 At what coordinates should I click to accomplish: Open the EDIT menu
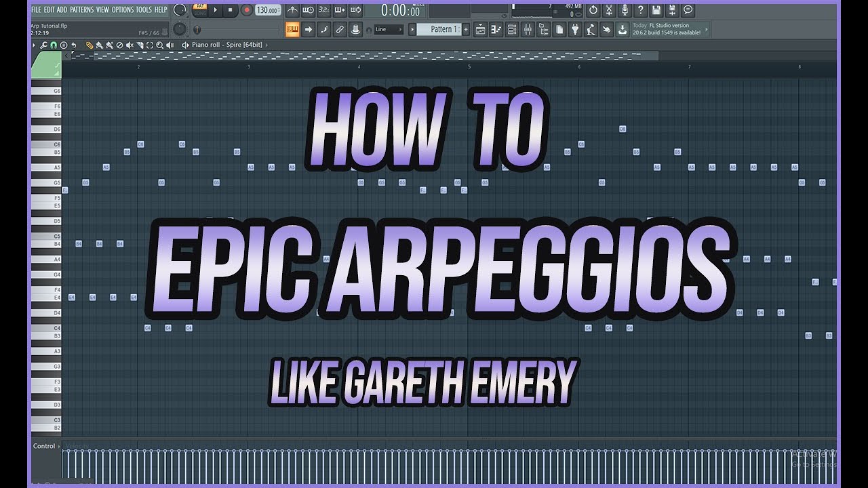[50, 9]
